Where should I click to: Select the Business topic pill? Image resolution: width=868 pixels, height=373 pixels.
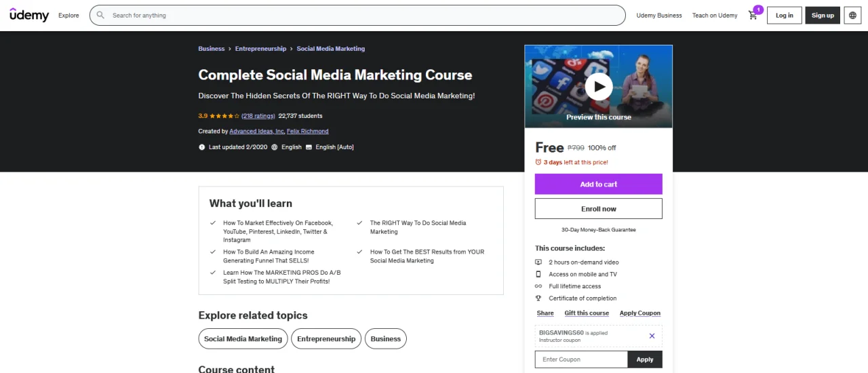(x=386, y=339)
